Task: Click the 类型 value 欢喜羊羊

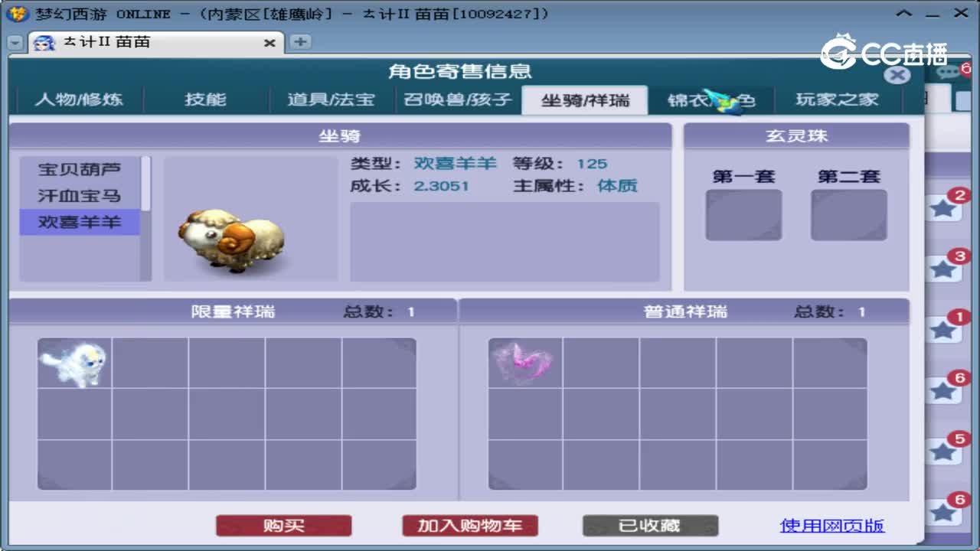Action: (456, 164)
